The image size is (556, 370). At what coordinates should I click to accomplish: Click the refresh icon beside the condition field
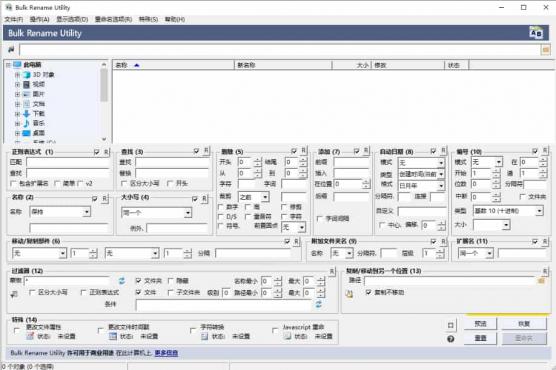tap(318, 304)
